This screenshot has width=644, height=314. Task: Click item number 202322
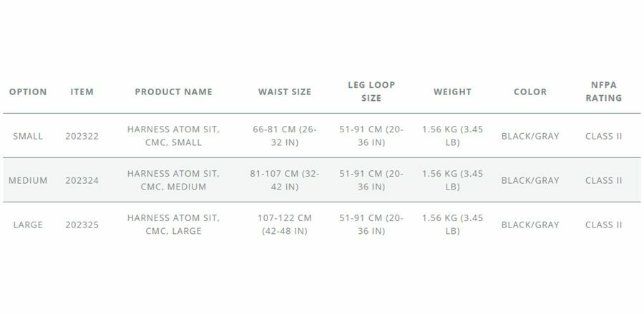(82, 136)
